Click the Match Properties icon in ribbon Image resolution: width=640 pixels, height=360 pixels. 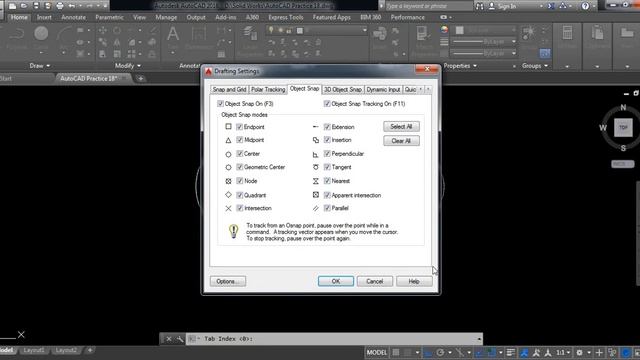pos(422,34)
